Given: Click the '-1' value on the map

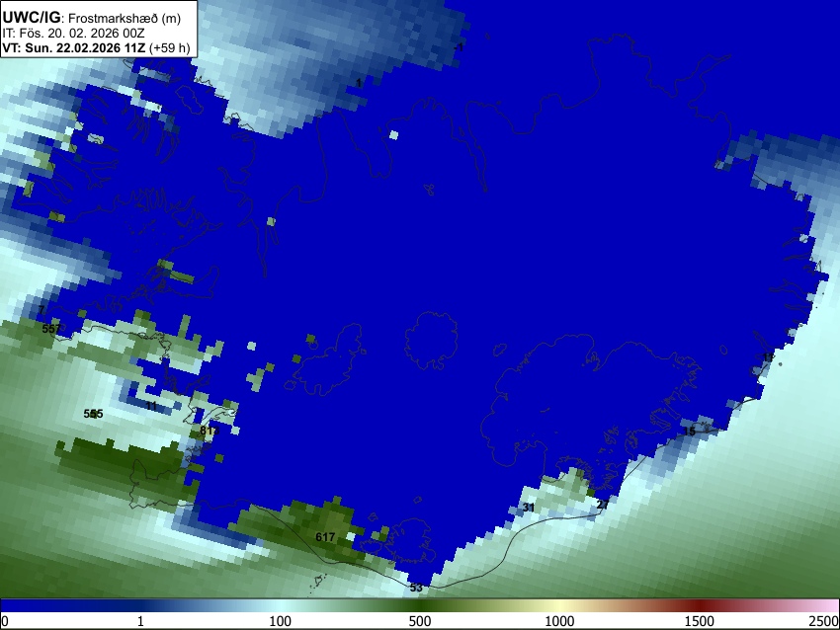Looking at the screenshot, I should [x=459, y=47].
